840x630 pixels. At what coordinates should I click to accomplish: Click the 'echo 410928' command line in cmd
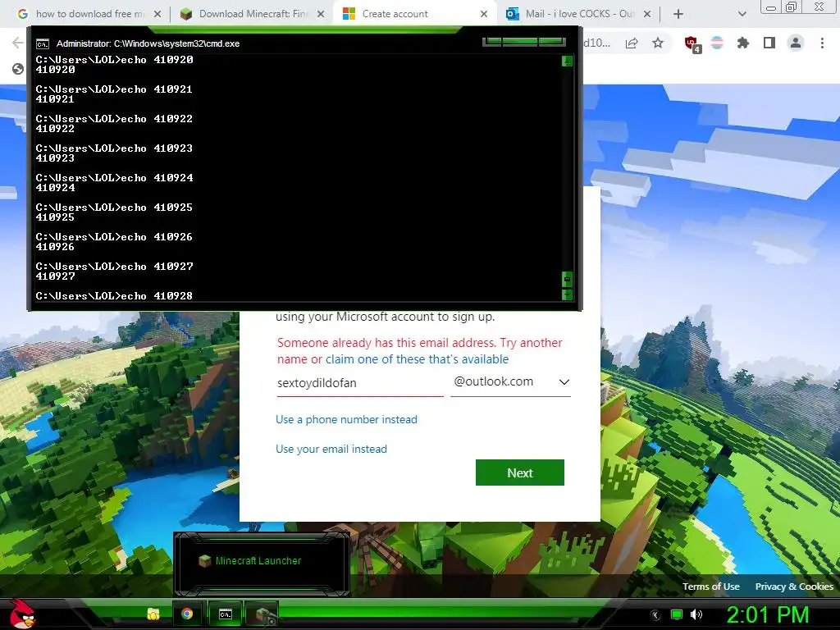point(114,295)
